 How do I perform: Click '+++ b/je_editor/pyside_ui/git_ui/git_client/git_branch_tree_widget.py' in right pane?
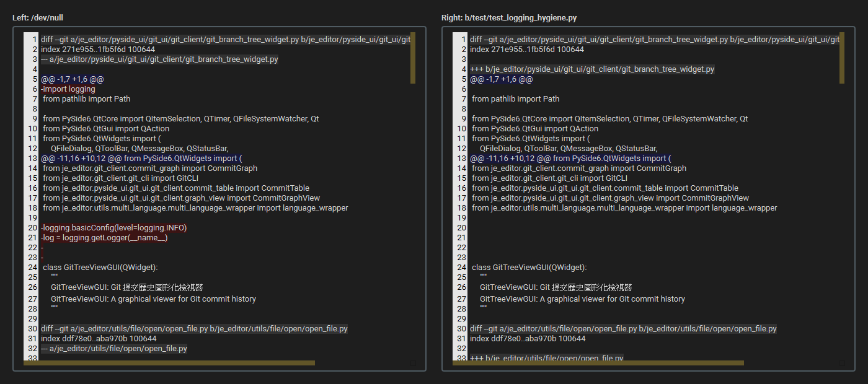592,69
